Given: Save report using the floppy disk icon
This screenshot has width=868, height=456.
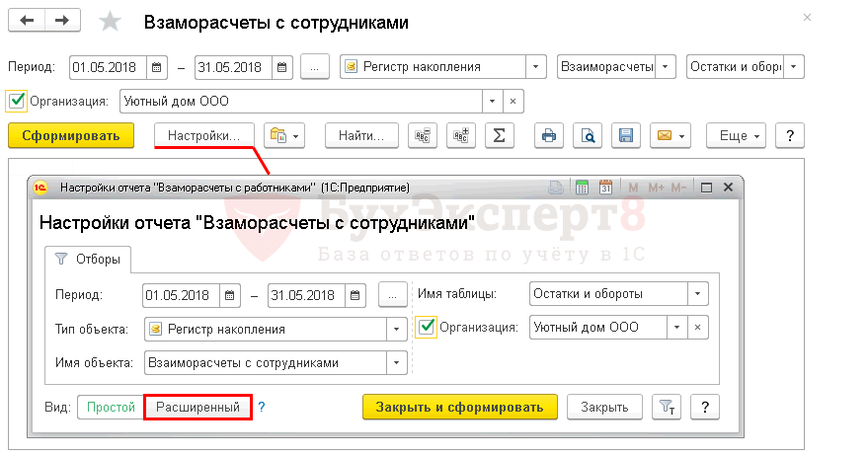Looking at the screenshot, I should 625,135.
